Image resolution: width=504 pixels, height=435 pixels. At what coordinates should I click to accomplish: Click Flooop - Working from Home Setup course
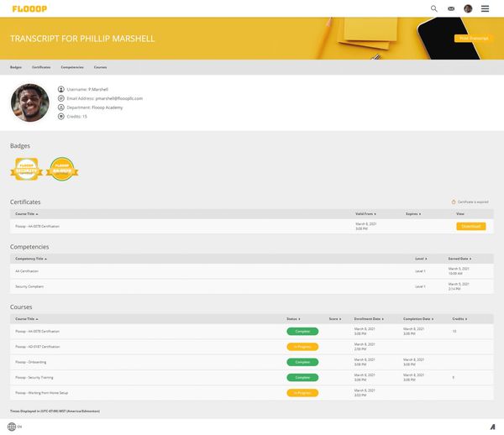tap(42, 393)
